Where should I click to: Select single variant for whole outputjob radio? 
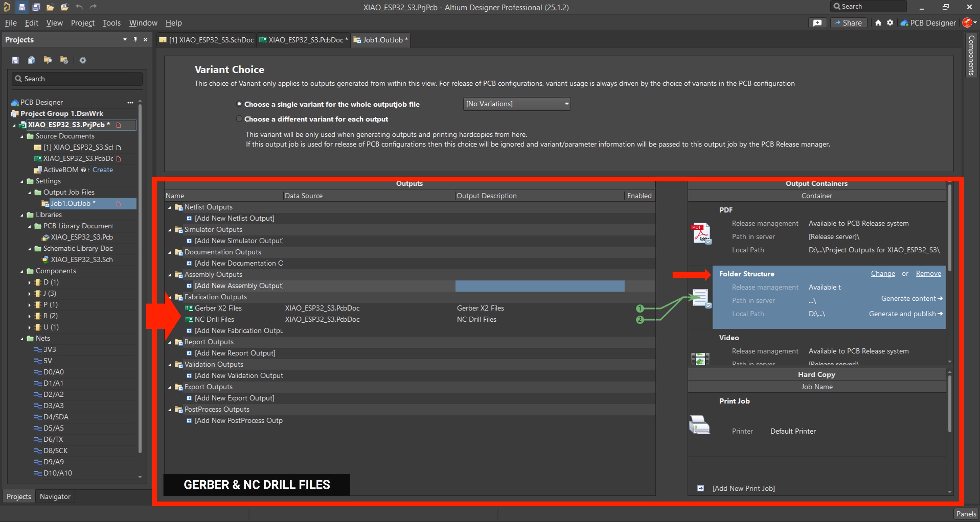(239, 104)
